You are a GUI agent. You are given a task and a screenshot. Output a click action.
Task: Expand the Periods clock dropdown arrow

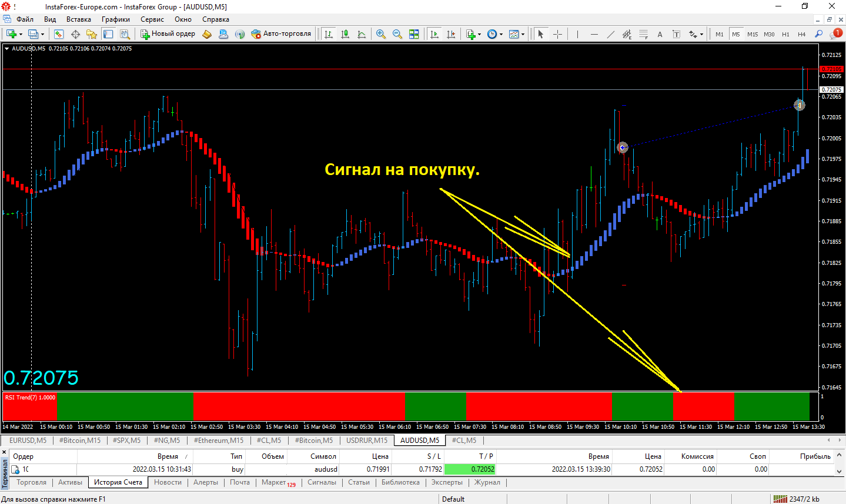(x=501, y=34)
